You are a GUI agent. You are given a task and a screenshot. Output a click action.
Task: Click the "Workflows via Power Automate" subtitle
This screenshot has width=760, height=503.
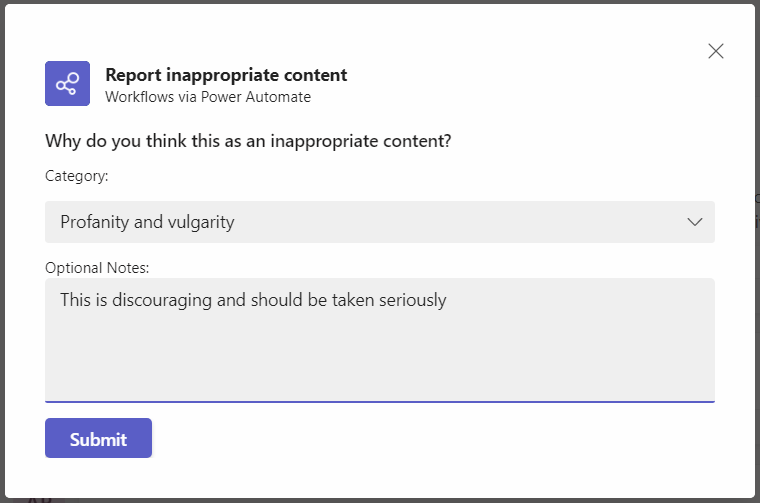(x=207, y=97)
